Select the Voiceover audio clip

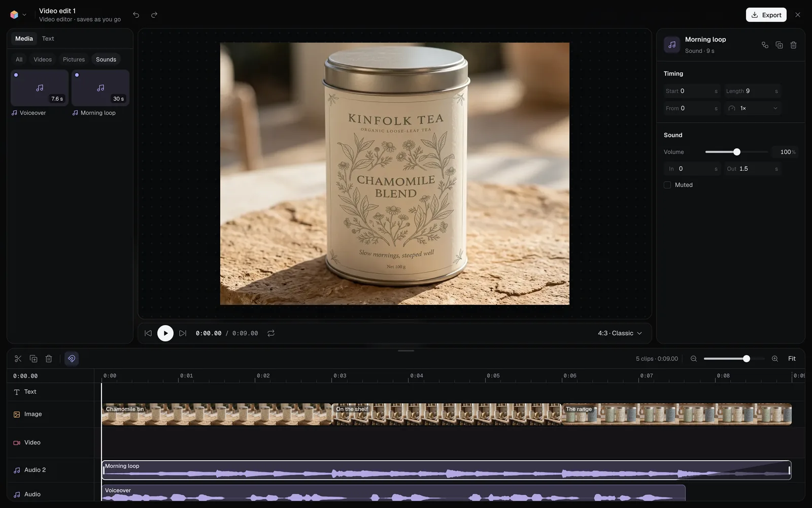coord(393,493)
